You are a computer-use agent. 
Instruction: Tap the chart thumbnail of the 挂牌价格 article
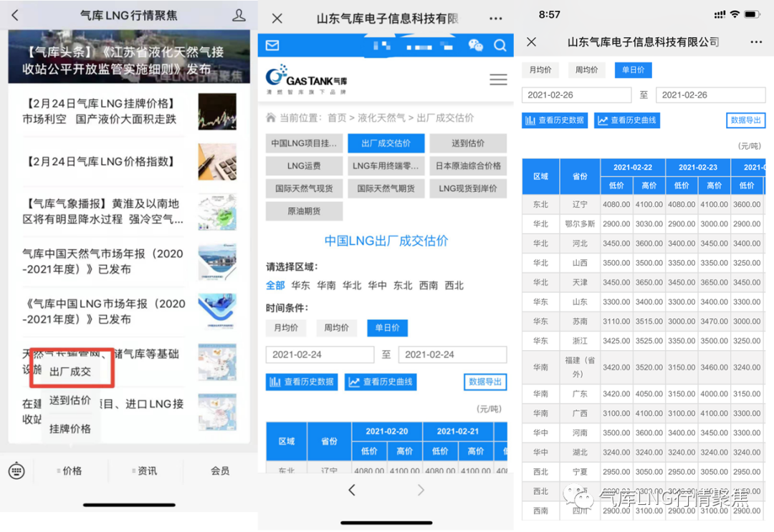pyautogui.click(x=217, y=112)
